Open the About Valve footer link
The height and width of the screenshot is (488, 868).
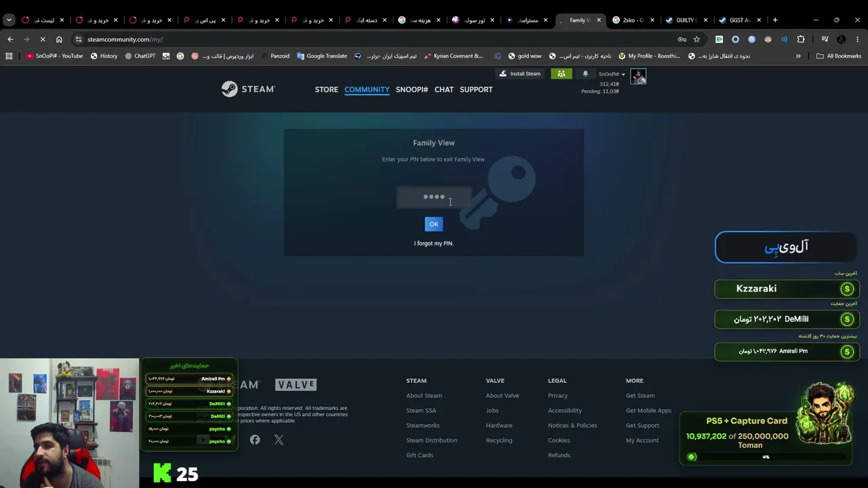[x=502, y=396]
